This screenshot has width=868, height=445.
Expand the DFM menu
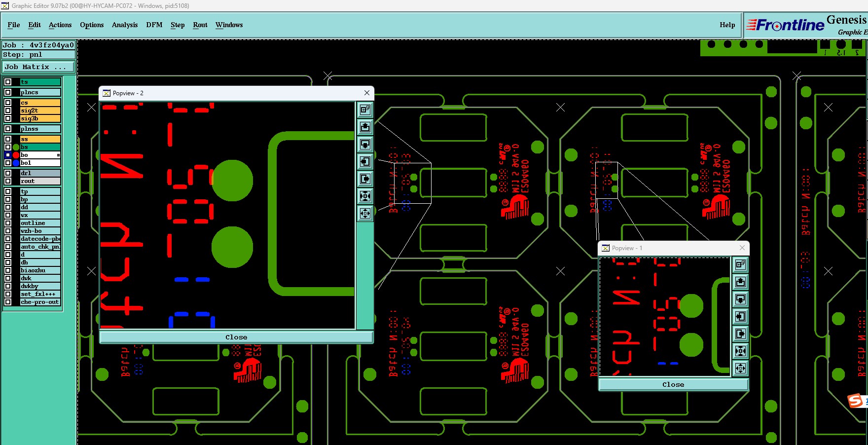pyautogui.click(x=154, y=25)
